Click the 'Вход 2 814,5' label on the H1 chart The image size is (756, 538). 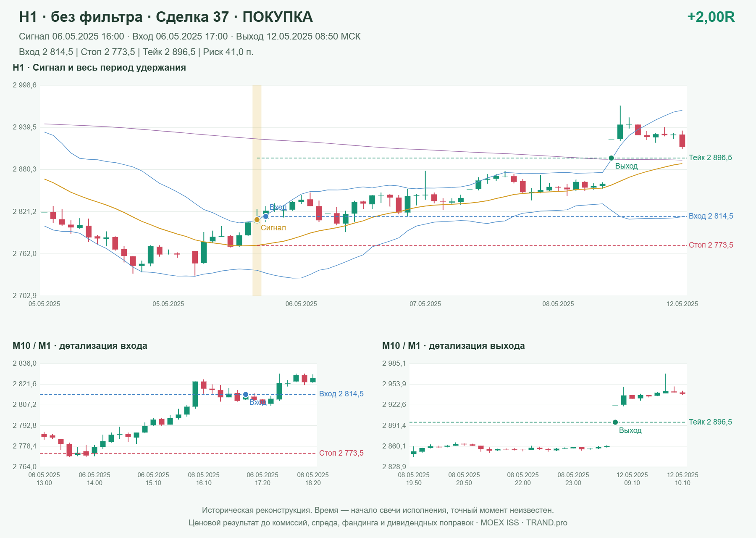(711, 216)
